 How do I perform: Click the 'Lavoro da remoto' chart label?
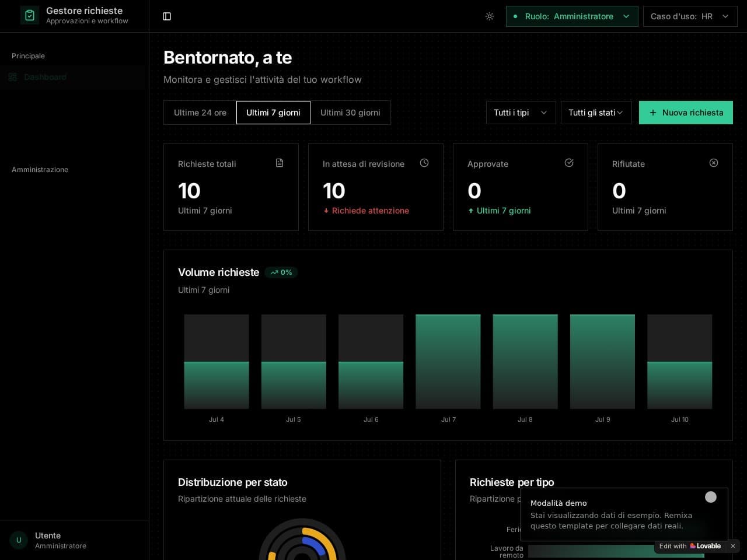pos(507,552)
